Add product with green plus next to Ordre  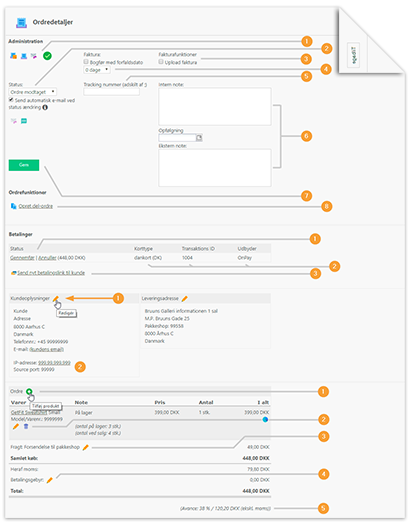click(x=29, y=391)
